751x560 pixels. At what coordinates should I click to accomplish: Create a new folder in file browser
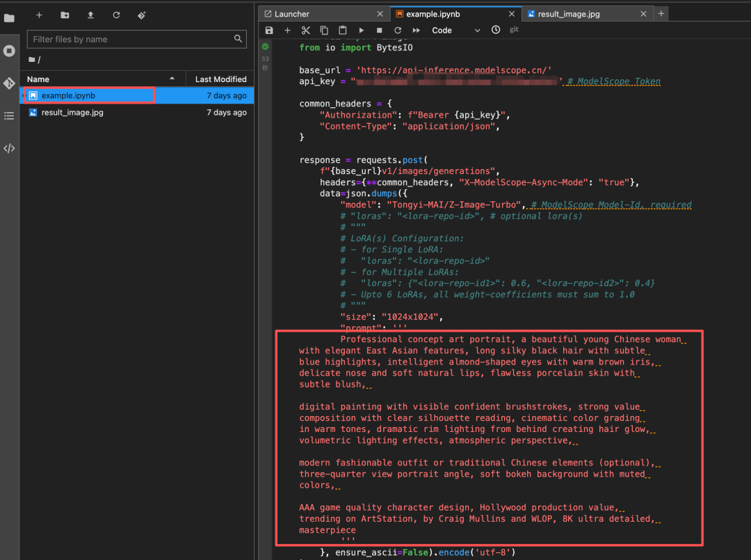click(x=65, y=15)
